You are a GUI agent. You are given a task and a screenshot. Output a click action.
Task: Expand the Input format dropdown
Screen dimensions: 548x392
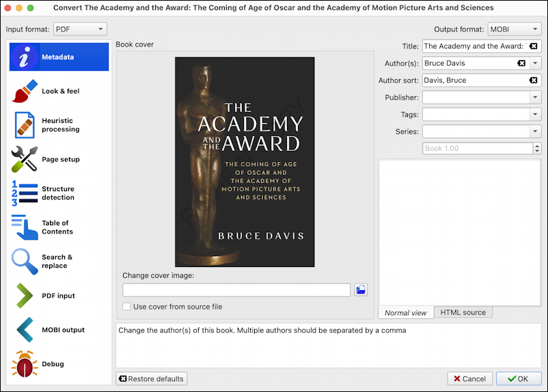click(80, 29)
